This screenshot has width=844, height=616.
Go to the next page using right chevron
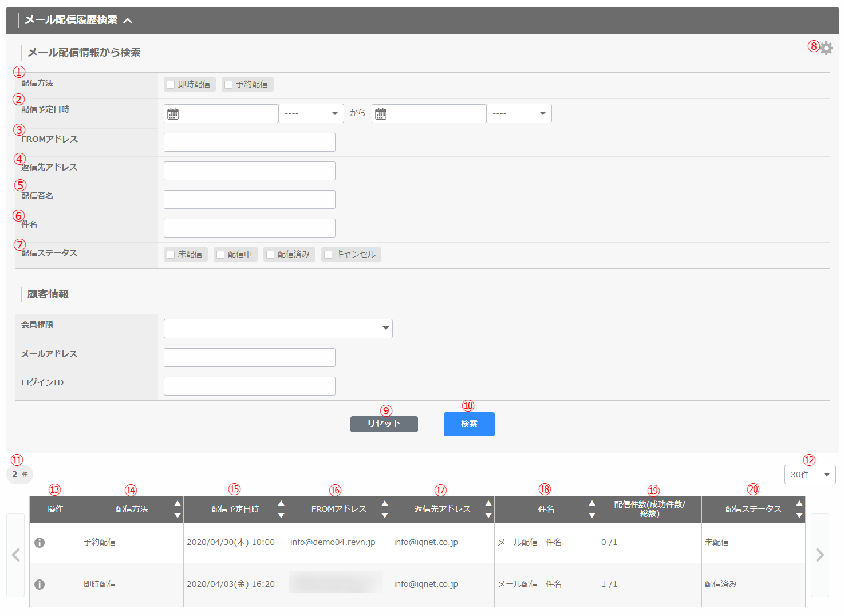[819, 555]
